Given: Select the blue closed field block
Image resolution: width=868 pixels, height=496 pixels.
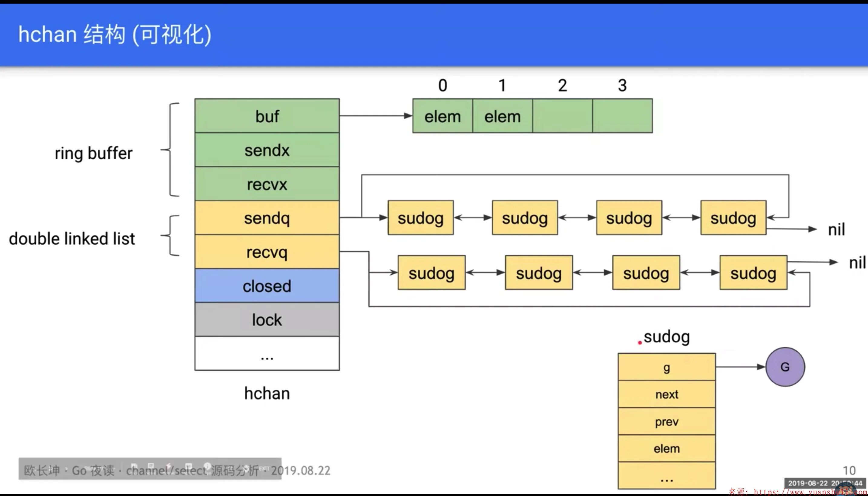Looking at the screenshot, I should pyautogui.click(x=267, y=286).
